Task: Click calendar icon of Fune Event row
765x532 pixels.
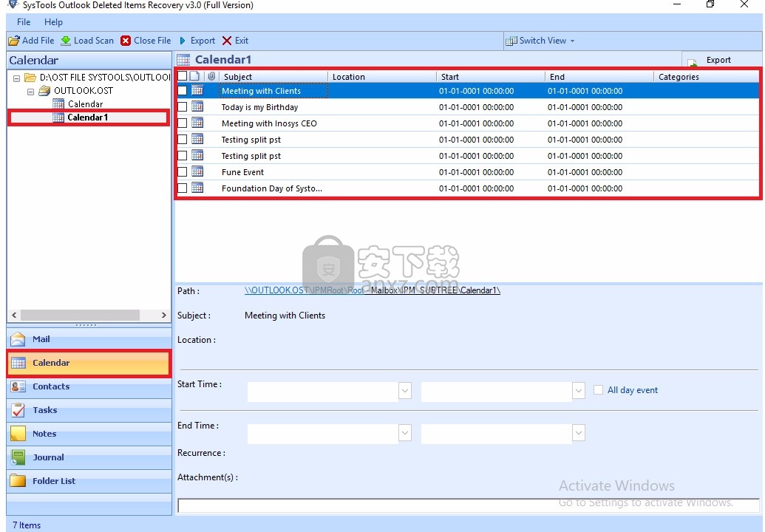Action: coord(197,171)
